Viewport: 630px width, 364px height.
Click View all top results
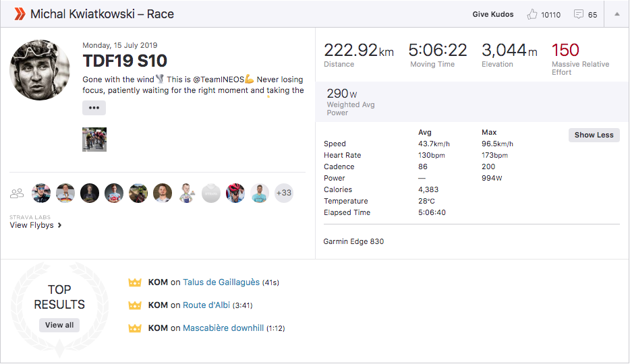(x=59, y=325)
